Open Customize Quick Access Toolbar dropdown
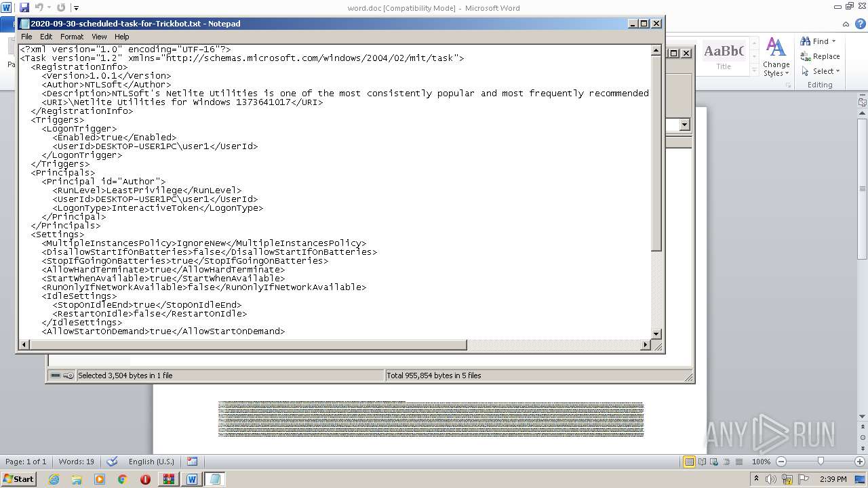Viewport: 868px width, 488px height. 76,8
